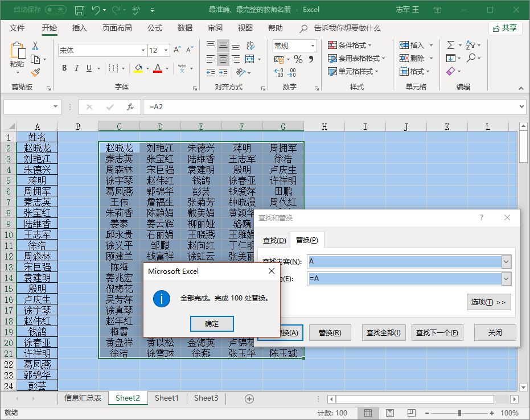Click the Percent Style icon
Image resolution: width=530 pixels, height=420 pixels.
click(x=298, y=59)
